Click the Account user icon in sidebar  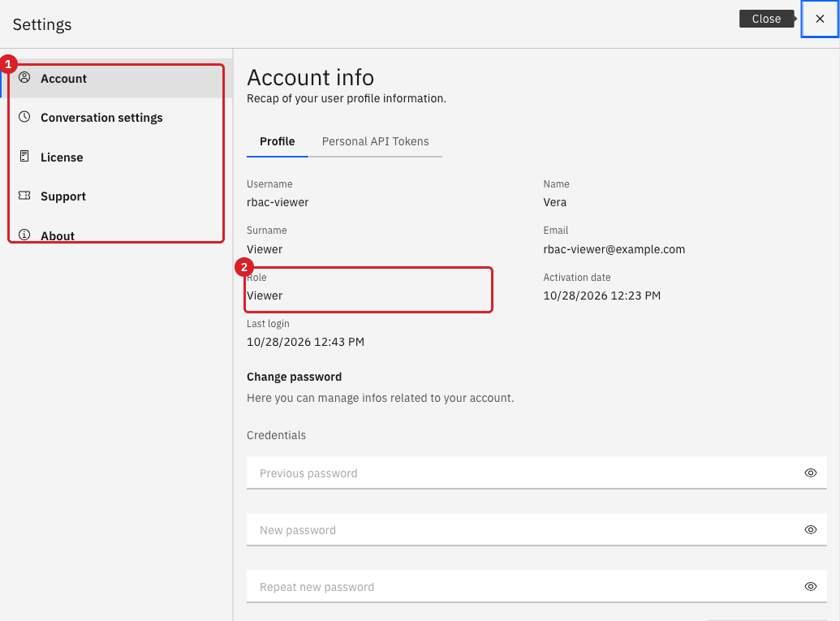click(x=24, y=78)
